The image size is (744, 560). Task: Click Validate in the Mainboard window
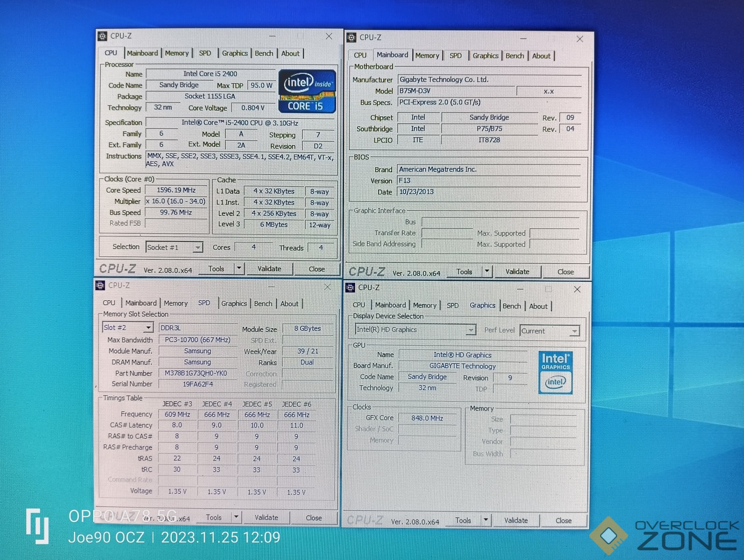pos(517,272)
